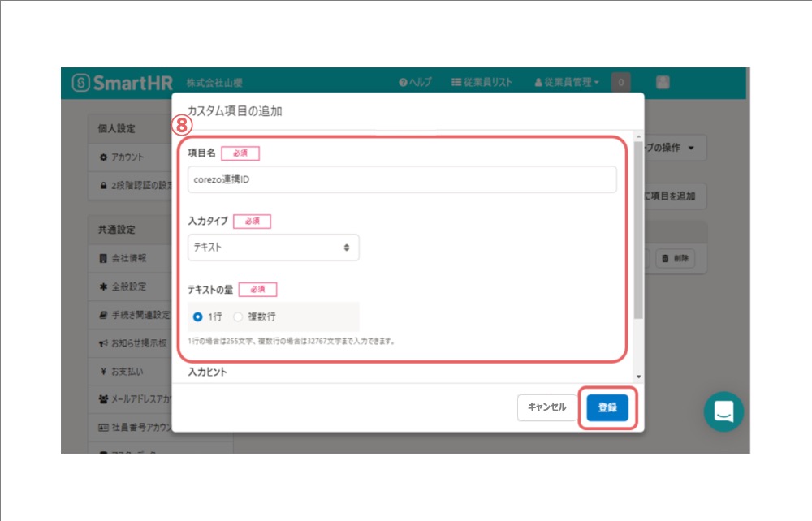Expand the 従業員管理 dropdown menu

[567, 82]
